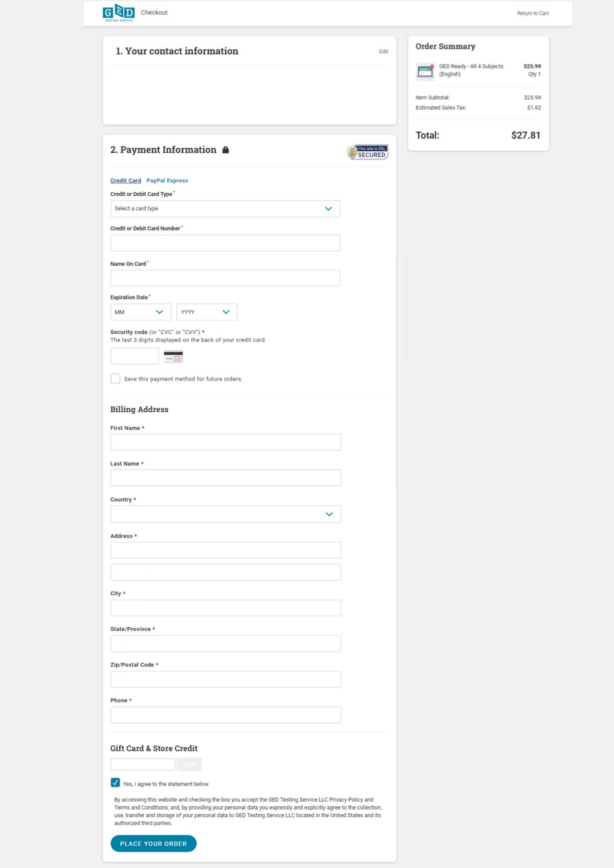Uncheck the agreement statement checkbox

[x=115, y=782]
